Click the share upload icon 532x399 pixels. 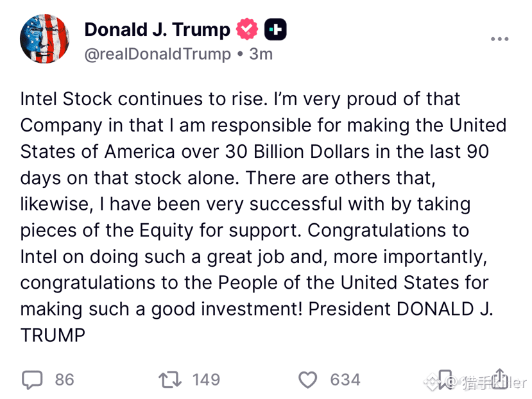500,377
